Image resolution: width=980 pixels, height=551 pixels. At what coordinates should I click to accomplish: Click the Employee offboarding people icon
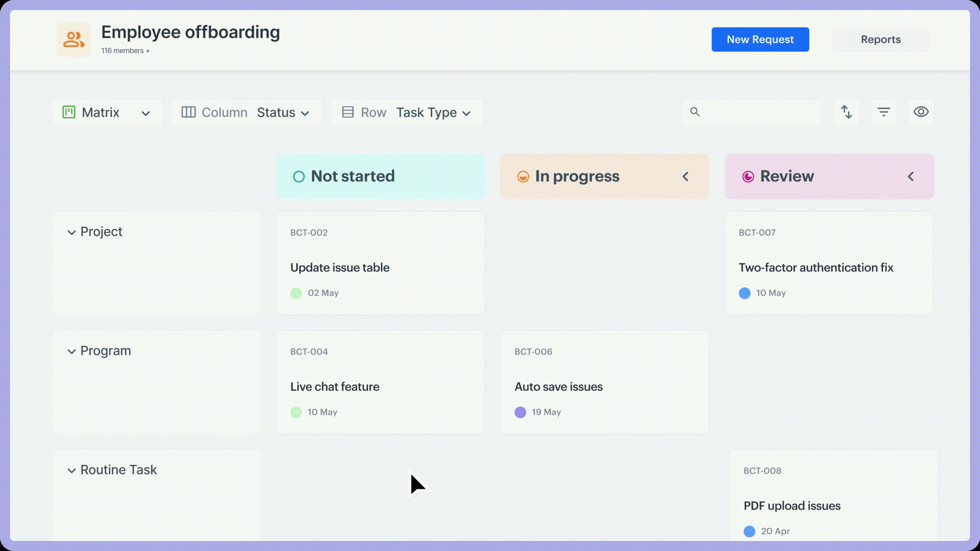[x=74, y=39]
